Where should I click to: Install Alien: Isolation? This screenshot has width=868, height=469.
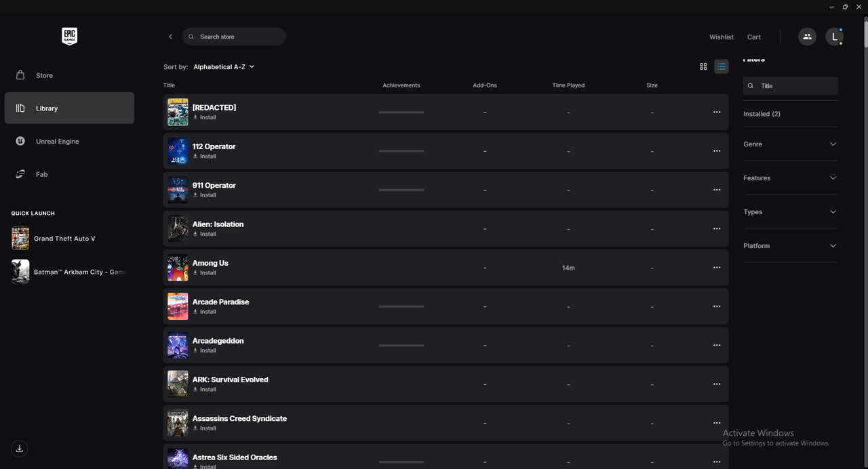pos(204,234)
